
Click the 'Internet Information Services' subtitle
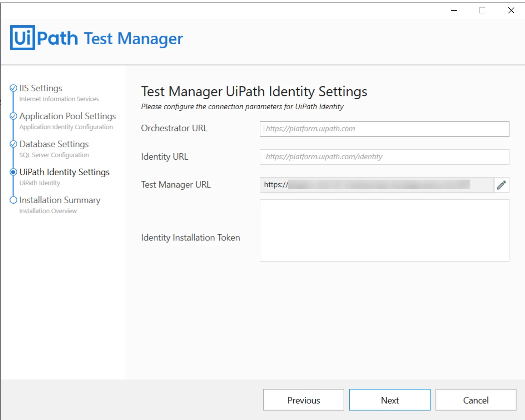click(59, 99)
